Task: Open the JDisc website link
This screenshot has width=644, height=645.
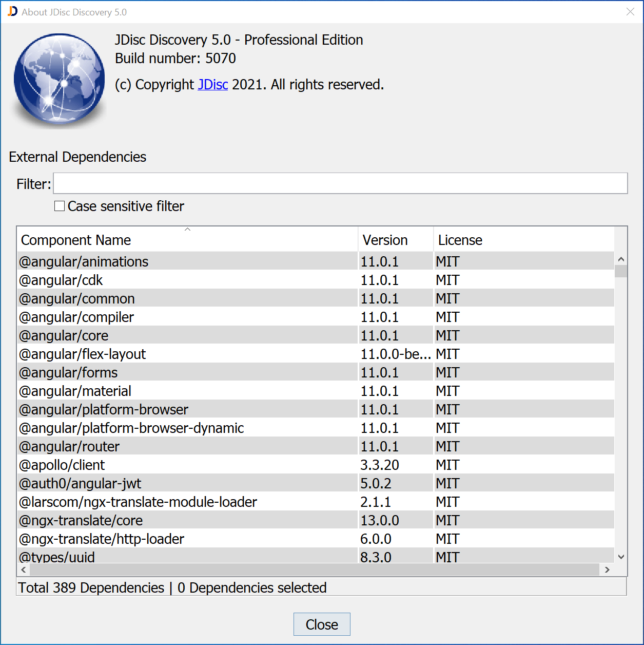Action: (212, 85)
